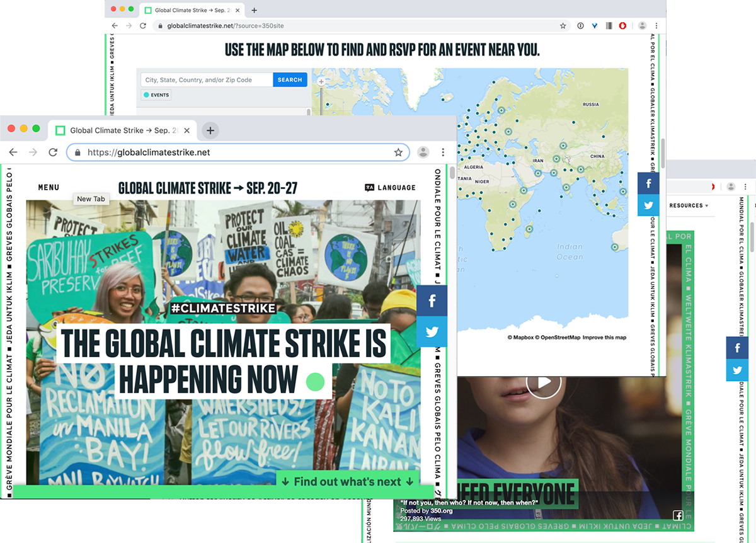Focus the City, State, Country, Zip Code field
This screenshot has width=756, height=543.
pyautogui.click(x=207, y=80)
